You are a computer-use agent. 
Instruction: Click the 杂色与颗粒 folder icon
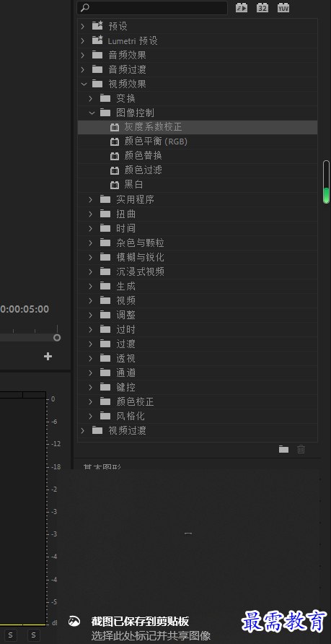pyautogui.click(x=105, y=243)
